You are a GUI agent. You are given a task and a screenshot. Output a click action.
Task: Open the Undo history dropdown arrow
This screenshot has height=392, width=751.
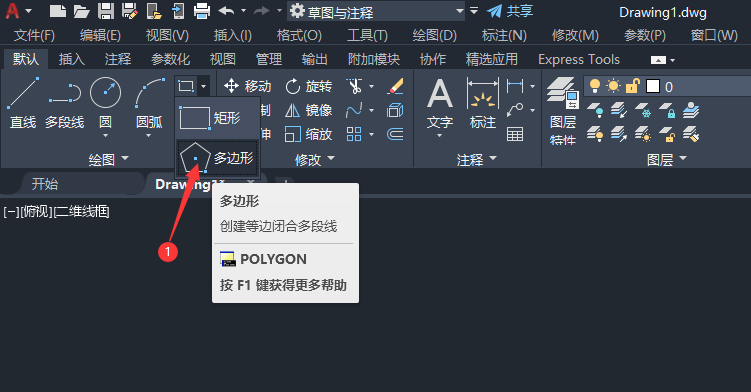[x=243, y=11]
